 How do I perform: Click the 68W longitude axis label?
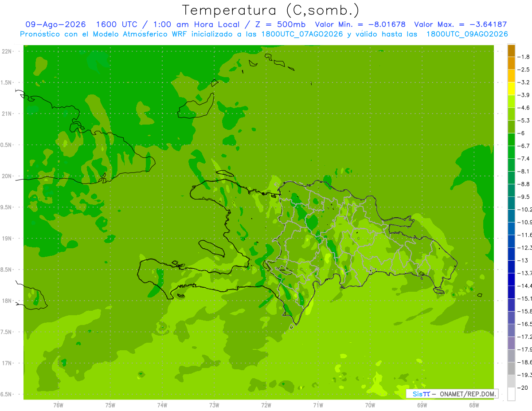coord(474,405)
